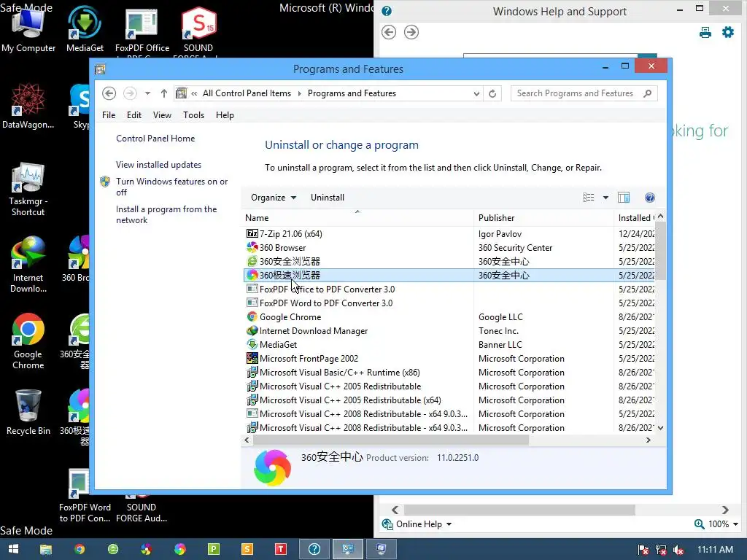This screenshot has height=560, width=747.
Task: Click Back arrow in Windows Help and Support
Action: click(389, 32)
